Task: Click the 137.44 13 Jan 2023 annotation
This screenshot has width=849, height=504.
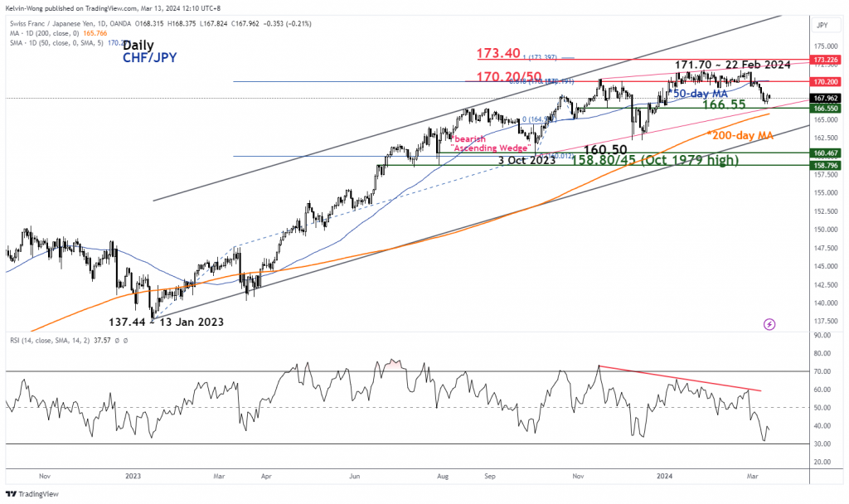Action: (x=166, y=322)
